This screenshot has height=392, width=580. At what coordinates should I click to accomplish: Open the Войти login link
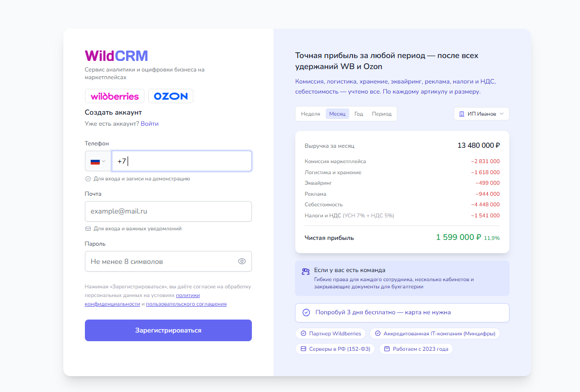click(150, 124)
